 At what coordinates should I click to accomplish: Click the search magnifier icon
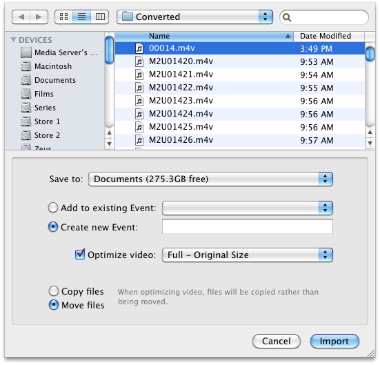[287, 17]
